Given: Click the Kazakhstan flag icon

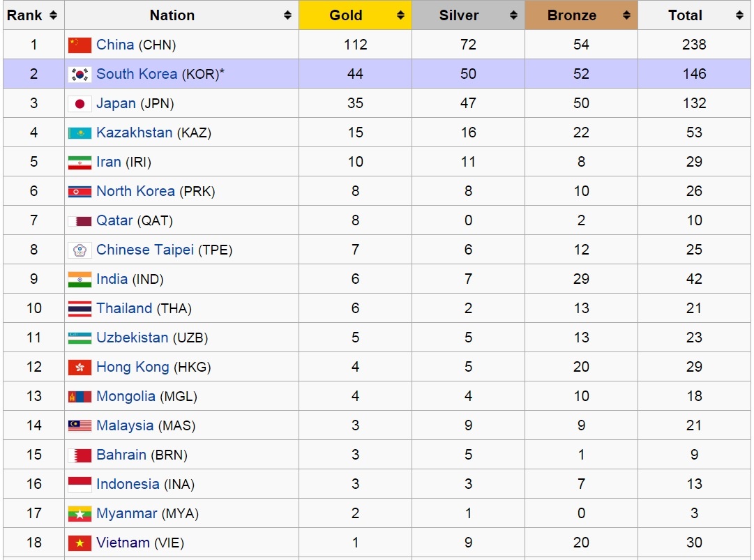Looking at the screenshot, I should (x=80, y=133).
